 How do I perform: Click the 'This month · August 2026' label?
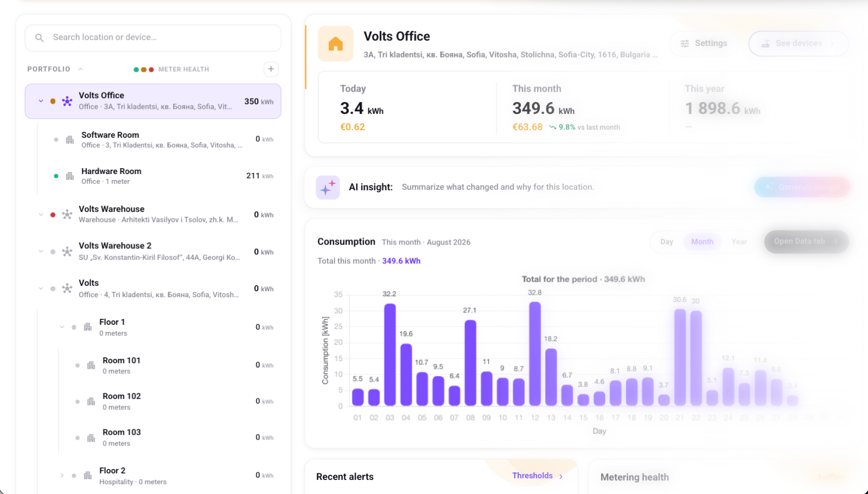point(426,242)
